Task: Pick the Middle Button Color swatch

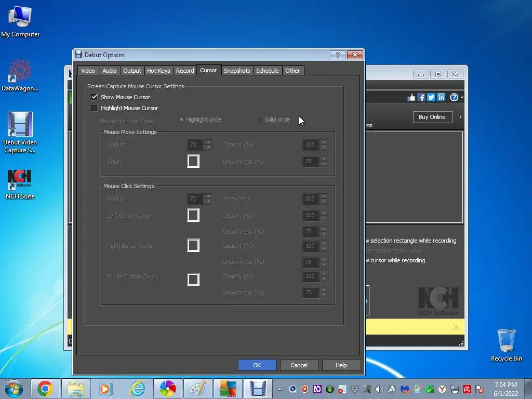Action: (x=193, y=280)
